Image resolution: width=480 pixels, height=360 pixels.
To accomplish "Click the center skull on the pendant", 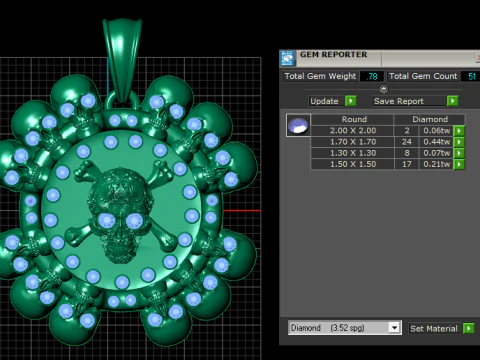I will click(x=120, y=215).
